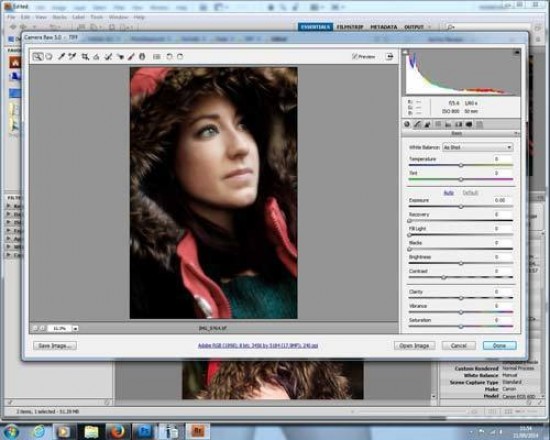The height and width of the screenshot is (440, 550).
Task: Switch to Essentials workspace in Bridge
Action: [315, 27]
